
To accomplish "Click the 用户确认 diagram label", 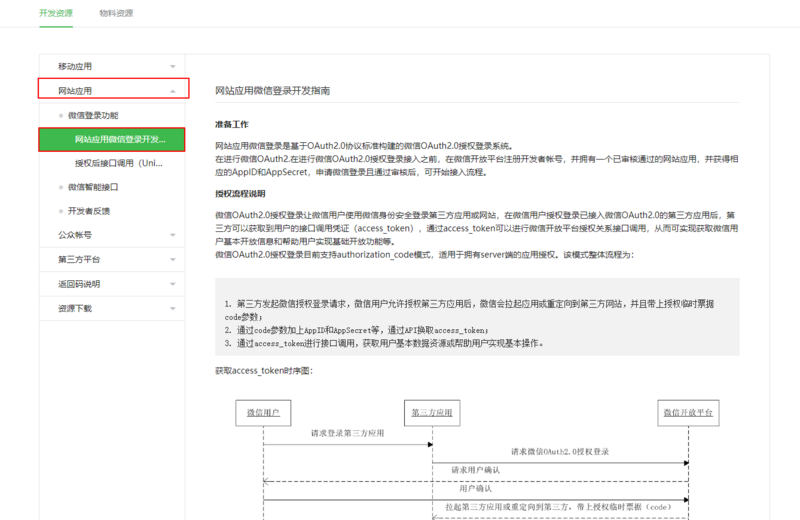I will (476, 488).
